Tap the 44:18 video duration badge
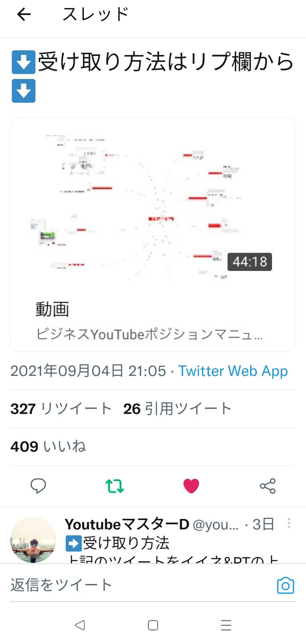 [250, 262]
